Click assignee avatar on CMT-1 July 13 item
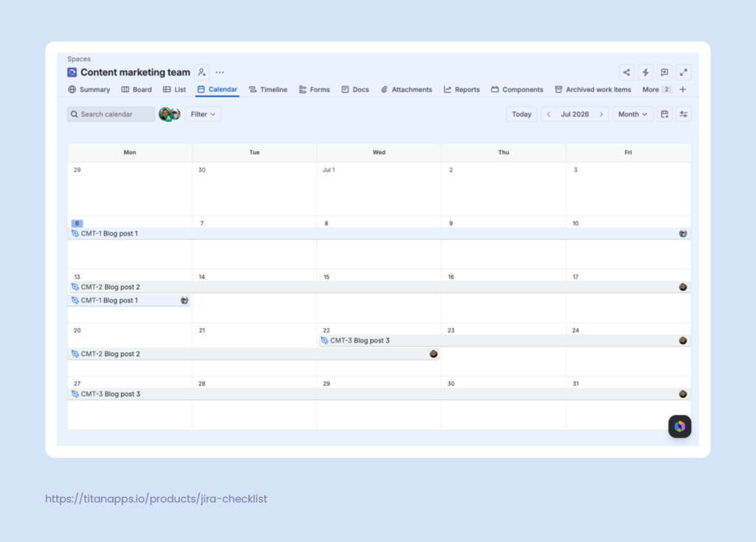This screenshot has width=756, height=542. click(184, 301)
